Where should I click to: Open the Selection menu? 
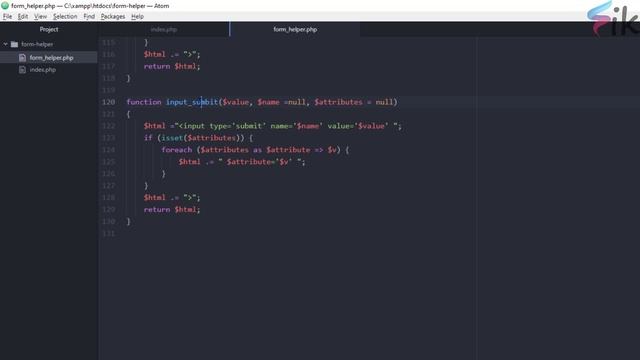click(x=65, y=16)
